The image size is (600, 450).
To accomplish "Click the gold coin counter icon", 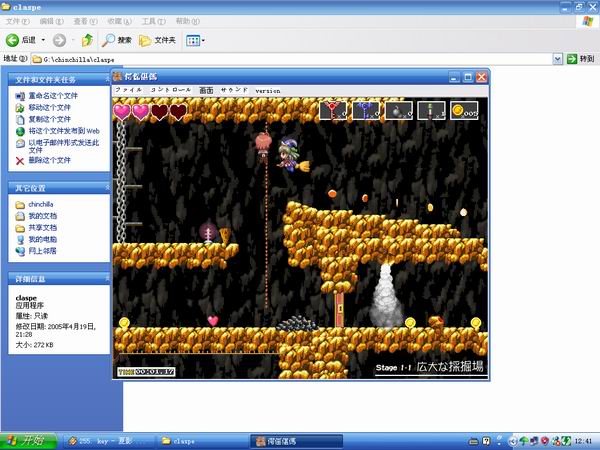I will pos(458,110).
